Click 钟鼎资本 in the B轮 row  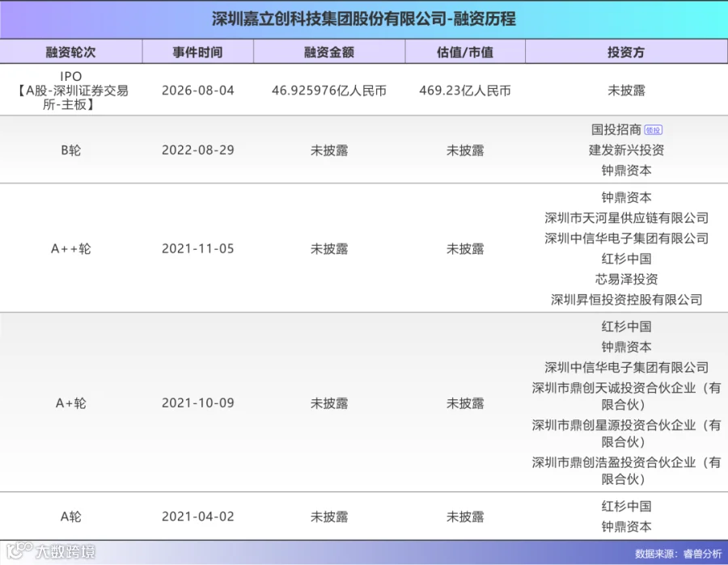(x=626, y=171)
